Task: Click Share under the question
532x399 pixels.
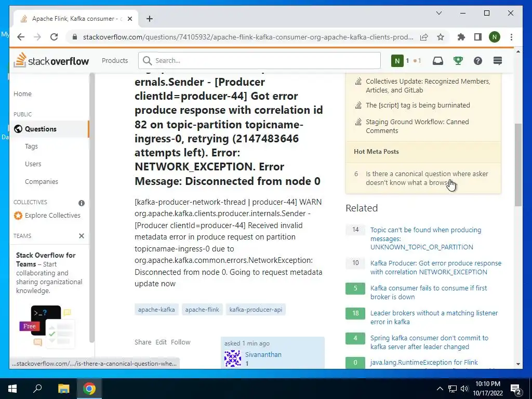Action: [143, 342]
